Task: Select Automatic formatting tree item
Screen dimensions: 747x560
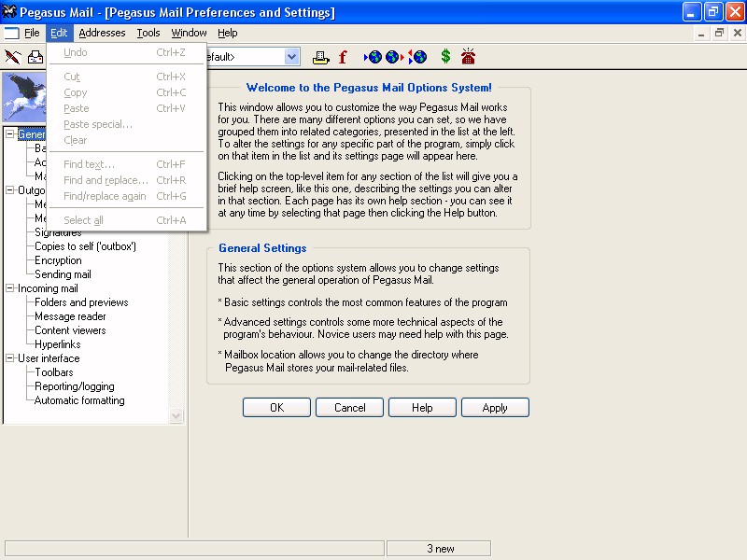Action: 79,400
